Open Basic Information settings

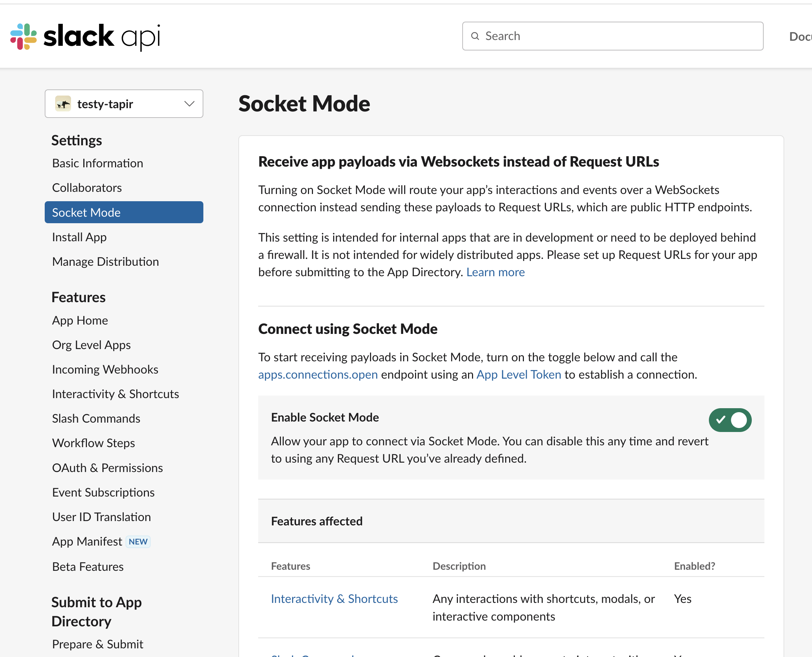coord(97,163)
